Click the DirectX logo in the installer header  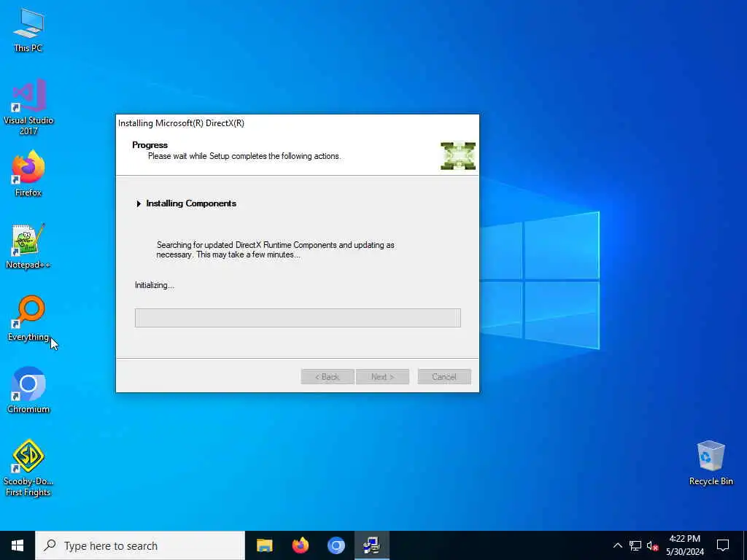(458, 156)
